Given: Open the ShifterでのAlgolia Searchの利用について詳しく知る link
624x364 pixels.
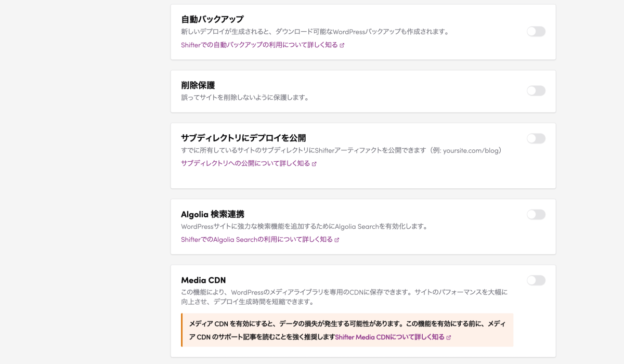Looking at the screenshot, I should 257,240.
